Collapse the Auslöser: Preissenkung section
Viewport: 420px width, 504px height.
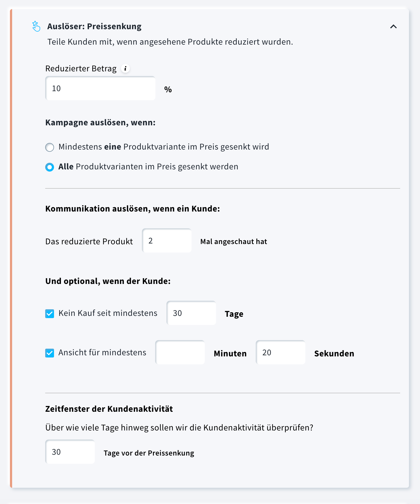(x=393, y=27)
